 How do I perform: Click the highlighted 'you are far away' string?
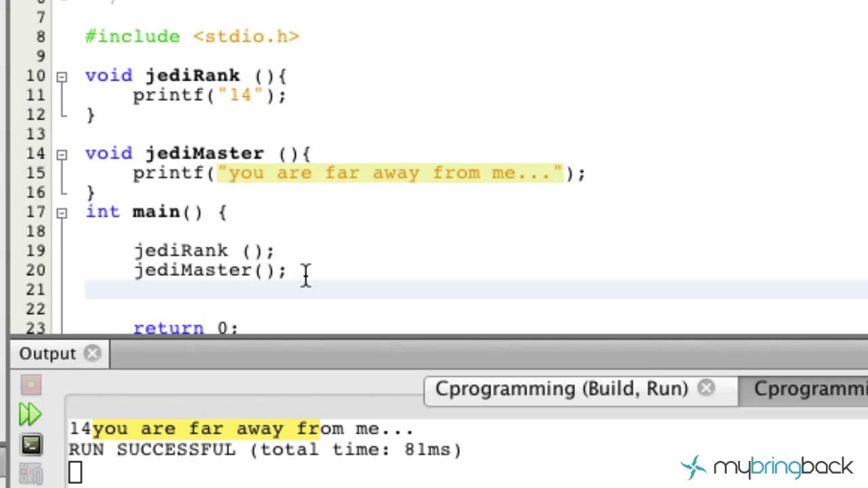pos(390,173)
